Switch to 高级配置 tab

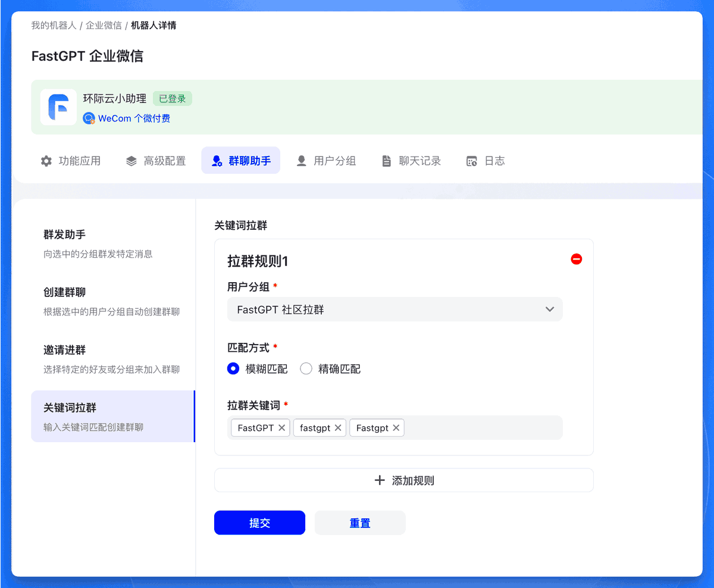click(156, 161)
